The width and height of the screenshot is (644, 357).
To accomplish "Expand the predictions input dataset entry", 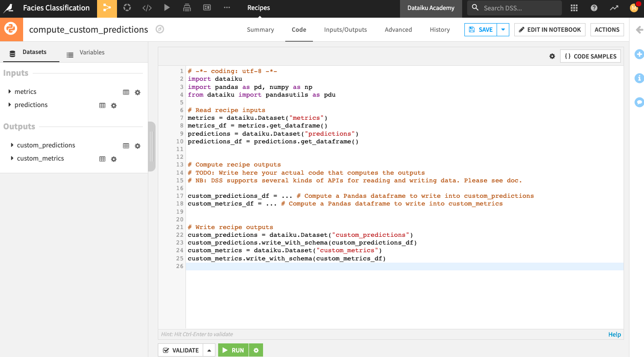I will pyautogui.click(x=10, y=105).
